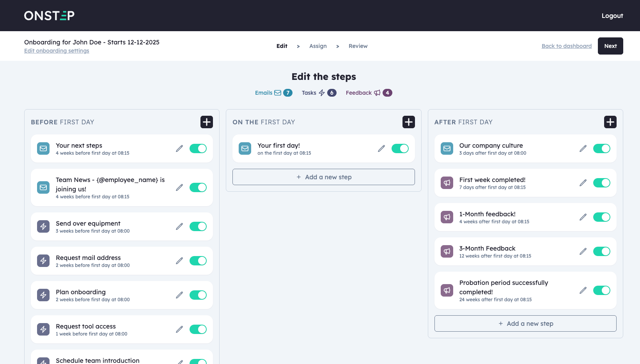The height and width of the screenshot is (364, 640).
Task: Open 'Edit onboarding settings' link
Action: pos(57,51)
